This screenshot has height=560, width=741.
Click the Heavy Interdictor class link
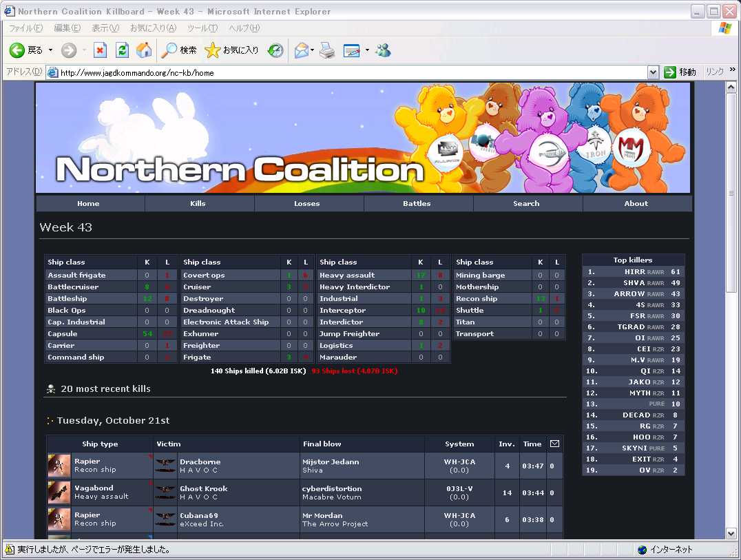(x=355, y=287)
